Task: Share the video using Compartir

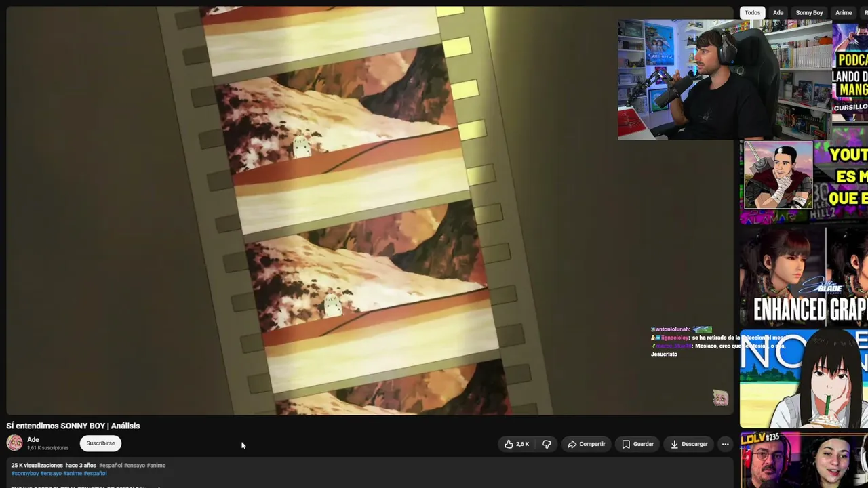Action: pyautogui.click(x=586, y=444)
